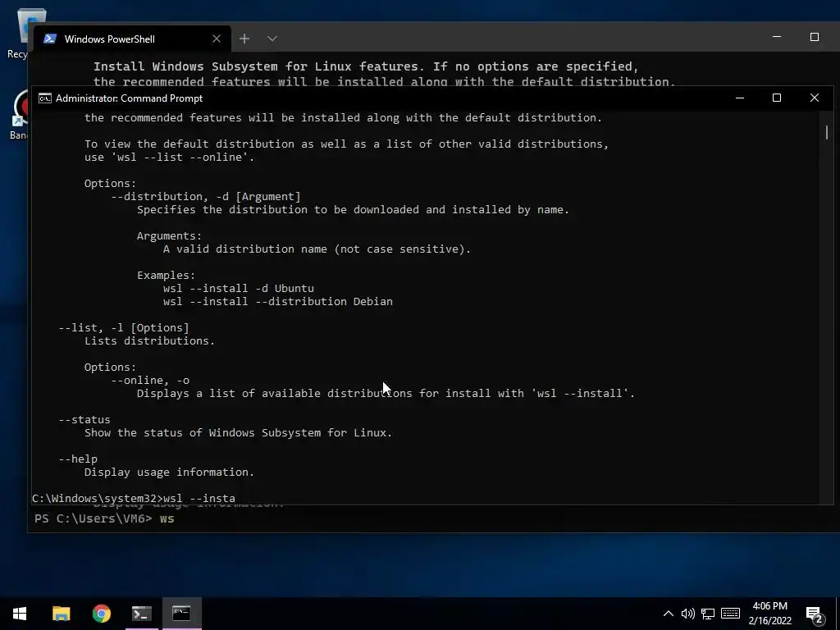Click 'A valid distribution name' line

point(317,249)
